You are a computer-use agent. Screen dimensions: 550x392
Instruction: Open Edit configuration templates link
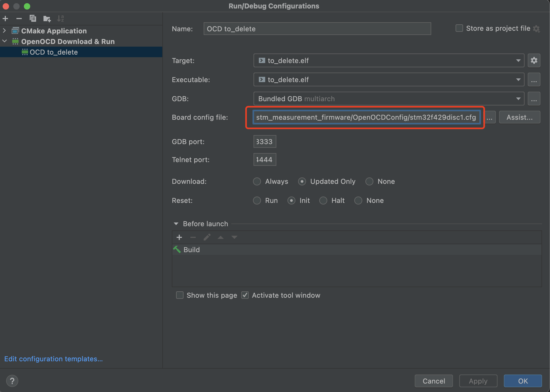53,359
